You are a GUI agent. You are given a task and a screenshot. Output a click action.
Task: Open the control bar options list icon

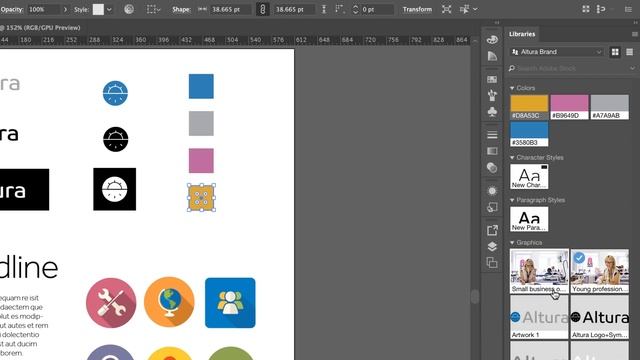tap(628, 9)
